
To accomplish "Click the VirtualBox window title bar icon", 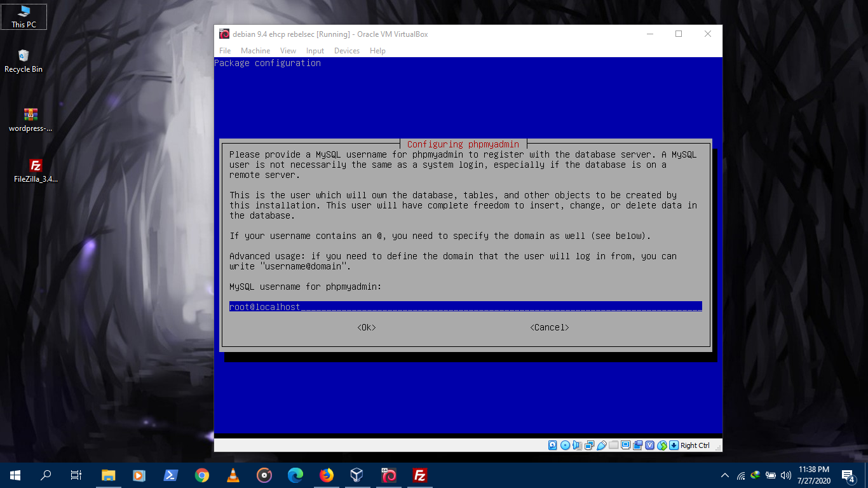I will (224, 34).
